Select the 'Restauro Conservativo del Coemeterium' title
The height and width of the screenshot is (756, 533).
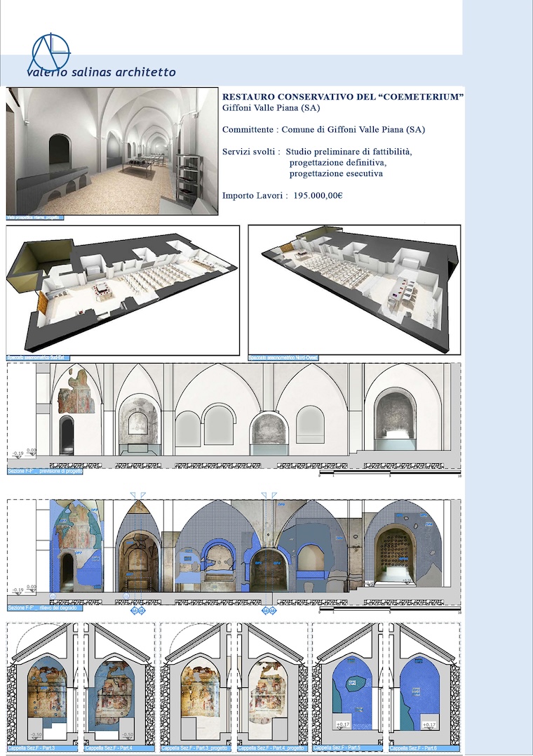click(342, 97)
